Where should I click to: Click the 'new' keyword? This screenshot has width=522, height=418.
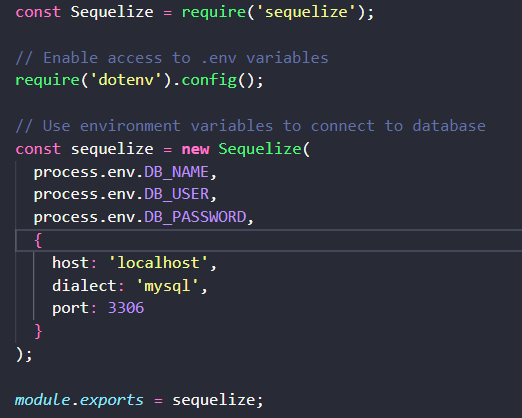pos(195,149)
